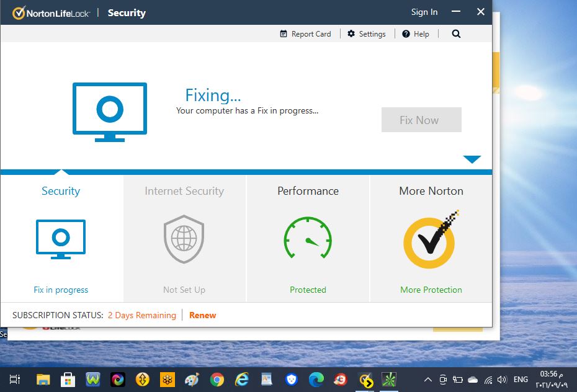Open the red circular app on taskbar
Viewport: 577px width, 392px height.
[341, 380]
